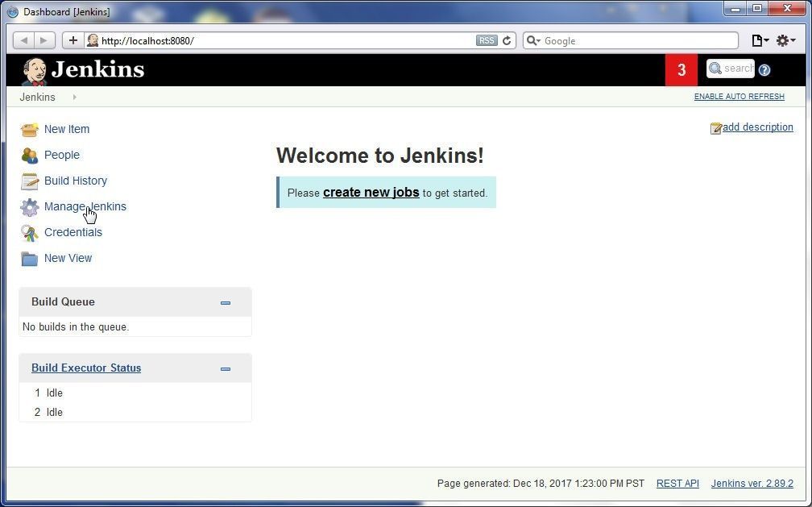Click the Jenkins breadcrumb link

(x=37, y=97)
